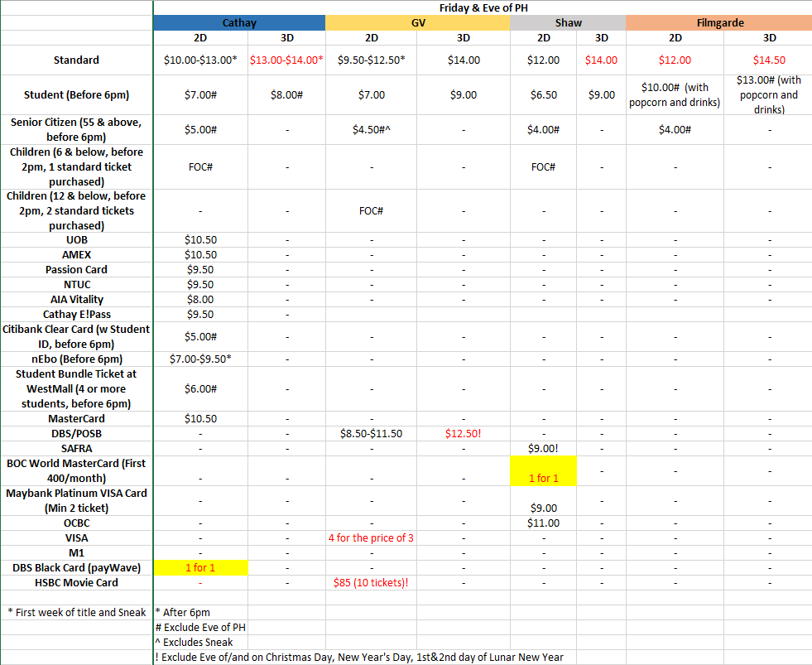Select the standalone "VISA" row label
The width and height of the screenshot is (812, 665).
[x=77, y=538]
